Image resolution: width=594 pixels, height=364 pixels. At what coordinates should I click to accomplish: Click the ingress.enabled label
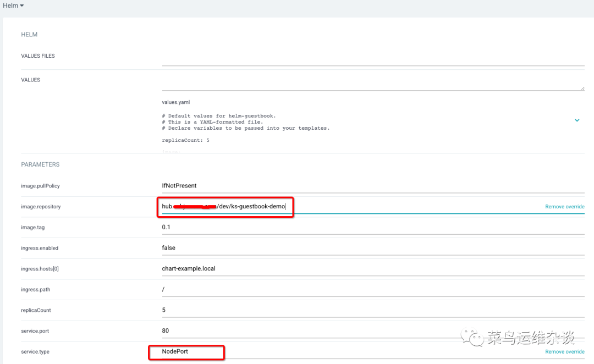click(x=40, y=248)
